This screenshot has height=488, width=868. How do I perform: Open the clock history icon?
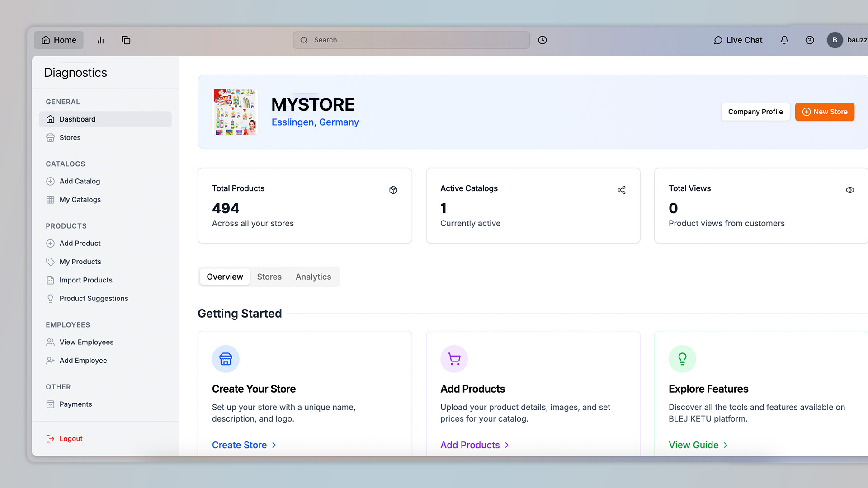click(x=542, y=40)
